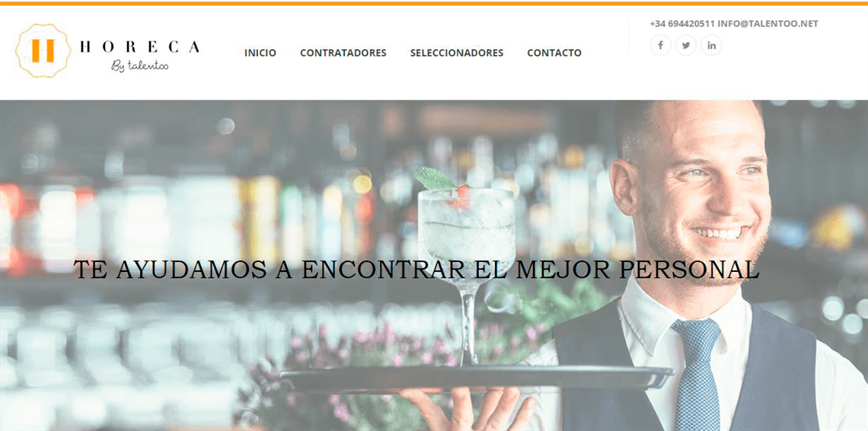868x431 pixels.
Task: Click the 'By talentoo' tagline
Action: (x=140, y=66)
